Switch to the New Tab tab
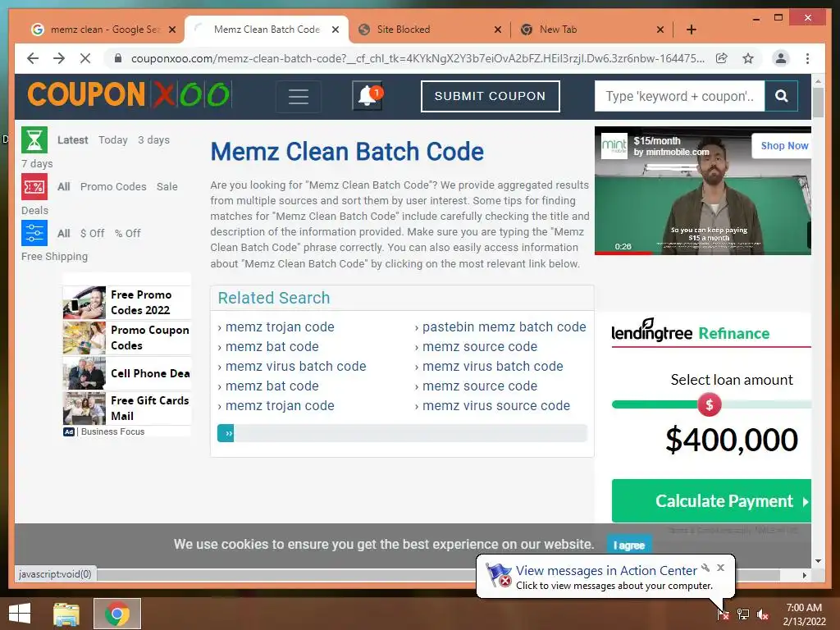Screen dimensions: 840x630 click(x=558, y=30)
